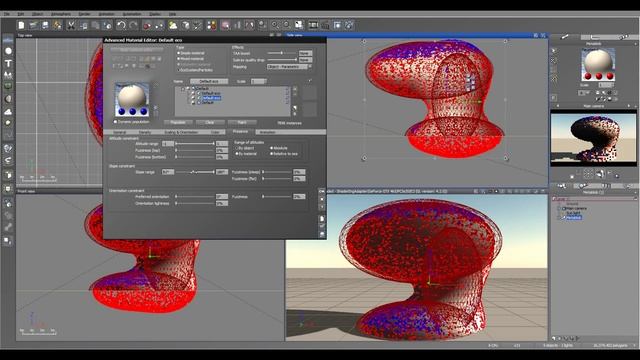Click the zoom in magnifier icon
Screen dimensions: 640x360
[x=275, y=25]
